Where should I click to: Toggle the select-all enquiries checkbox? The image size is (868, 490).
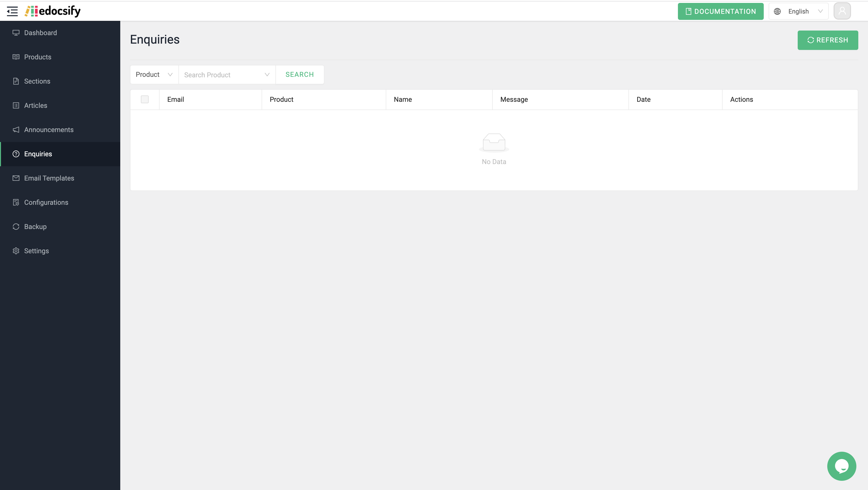(145, 99)
